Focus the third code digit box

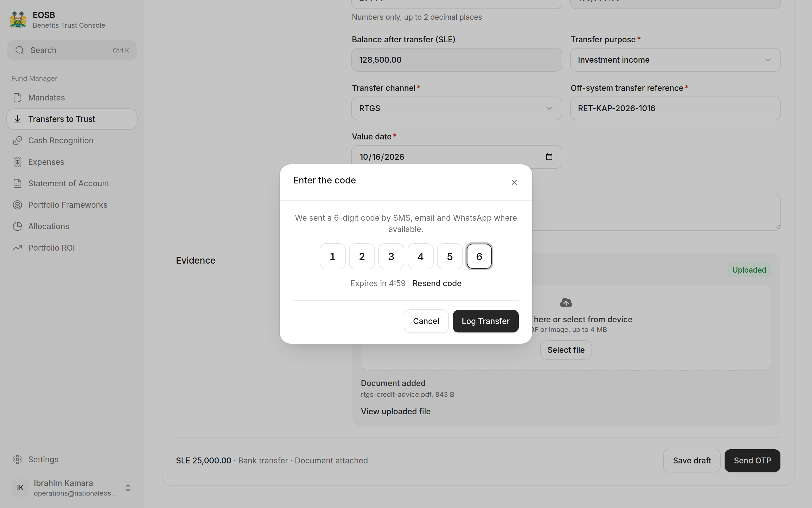click(x=391, y=257)
